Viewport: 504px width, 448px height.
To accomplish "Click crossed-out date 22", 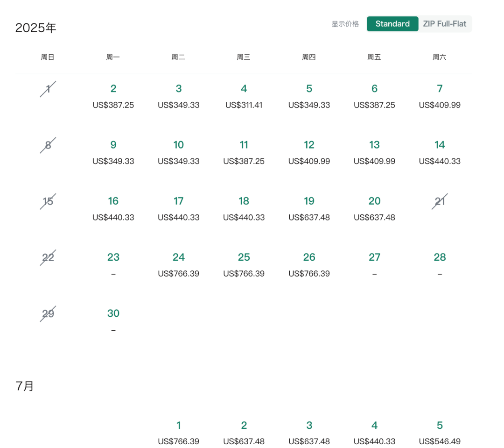I will [x=48, y=257].
